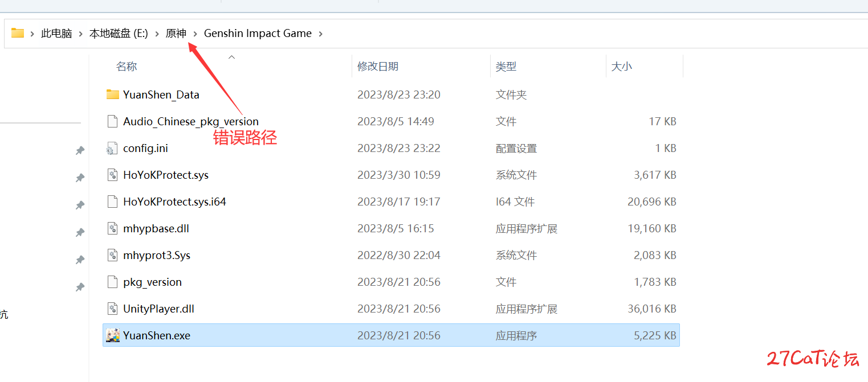Select mhyprot3.Sys file name

click(x=157, y=256)
